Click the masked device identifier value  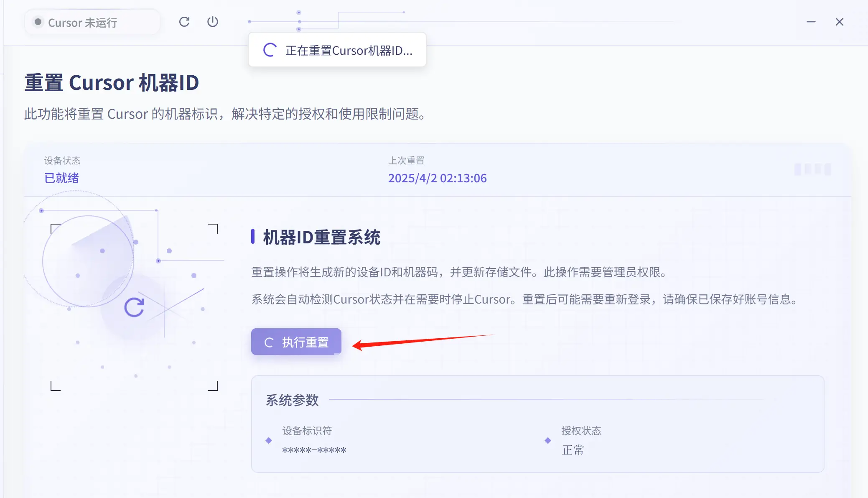(314, 450)
